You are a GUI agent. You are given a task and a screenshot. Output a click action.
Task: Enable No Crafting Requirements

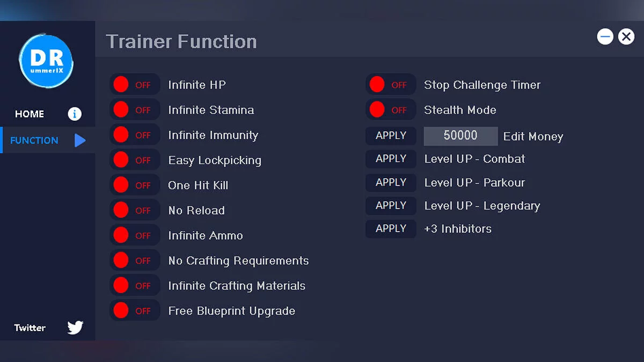[x=135, y=261]
